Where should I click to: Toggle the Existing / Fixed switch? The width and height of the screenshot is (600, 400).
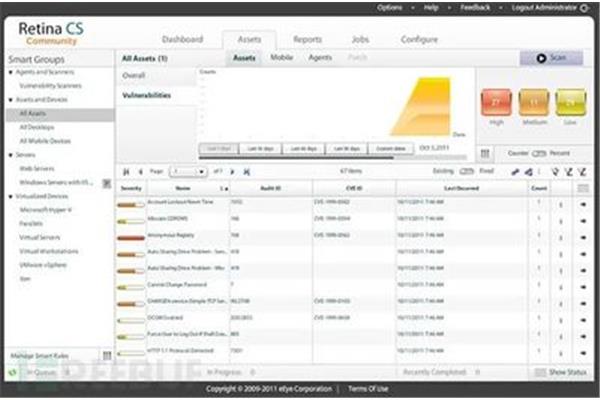pos(466,171)
